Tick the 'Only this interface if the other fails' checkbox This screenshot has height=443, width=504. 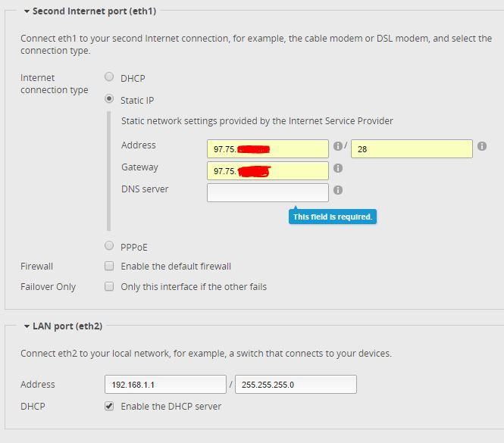tap(109, 286)
